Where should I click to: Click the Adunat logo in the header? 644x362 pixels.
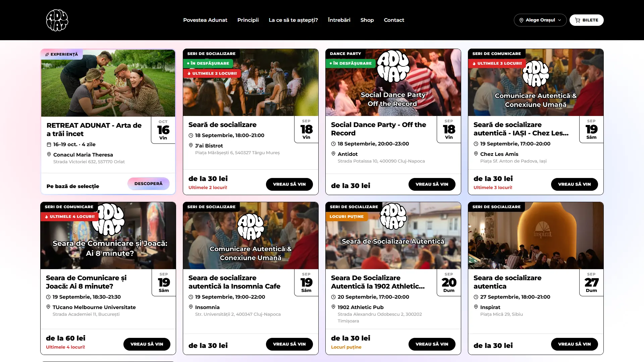pos(57,20)
